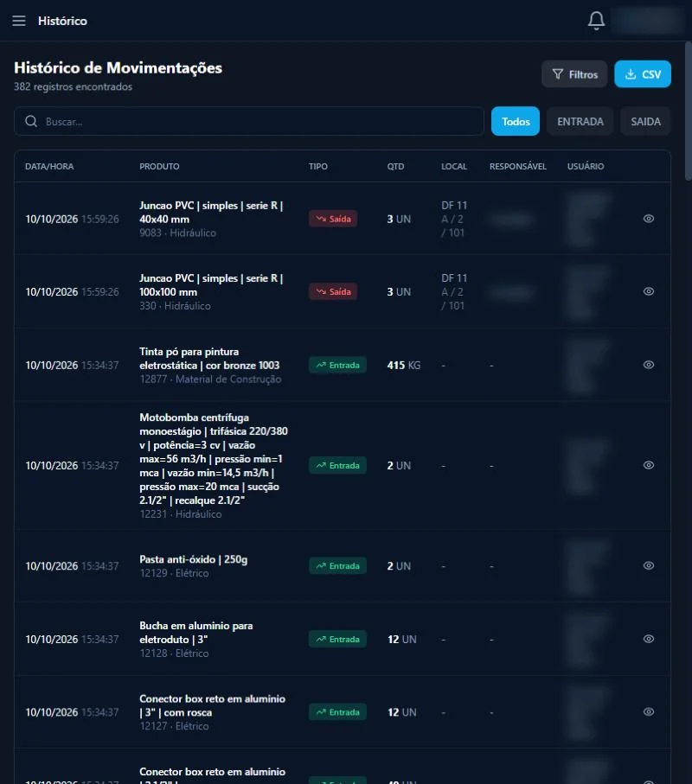The height and width of the screenshot is (784, 692).
Task: Click the LOCAL column header
Action: point(454,166)
